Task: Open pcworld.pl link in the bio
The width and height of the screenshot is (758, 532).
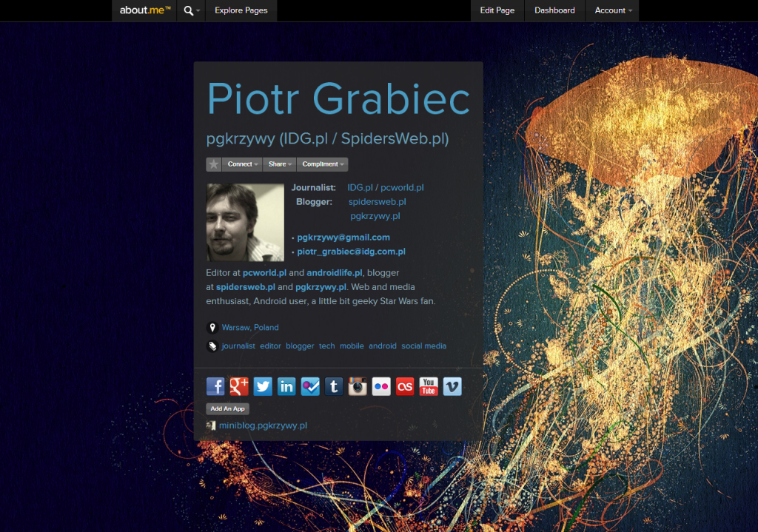Action: click(x=264, y=272)
